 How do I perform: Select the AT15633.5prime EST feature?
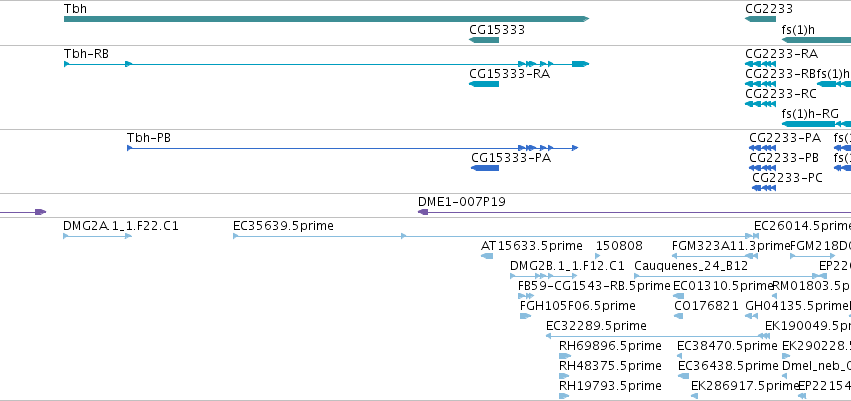(487, 257)
